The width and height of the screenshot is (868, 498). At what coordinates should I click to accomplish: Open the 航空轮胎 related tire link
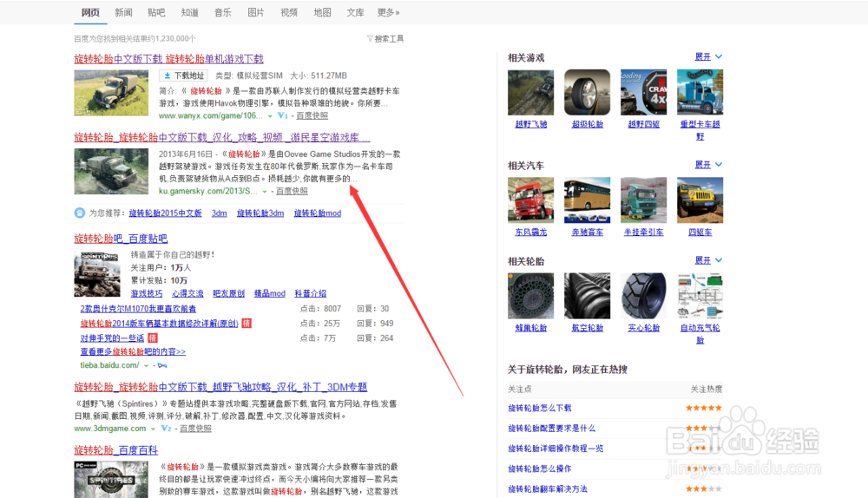click(588, 328)
